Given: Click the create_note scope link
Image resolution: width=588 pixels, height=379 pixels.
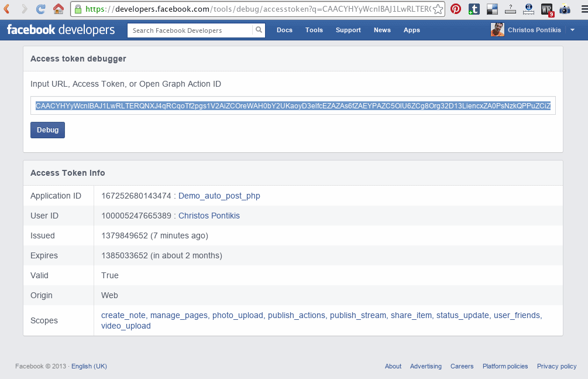Looking at the screenshot, I should click(x=123, y=315).
